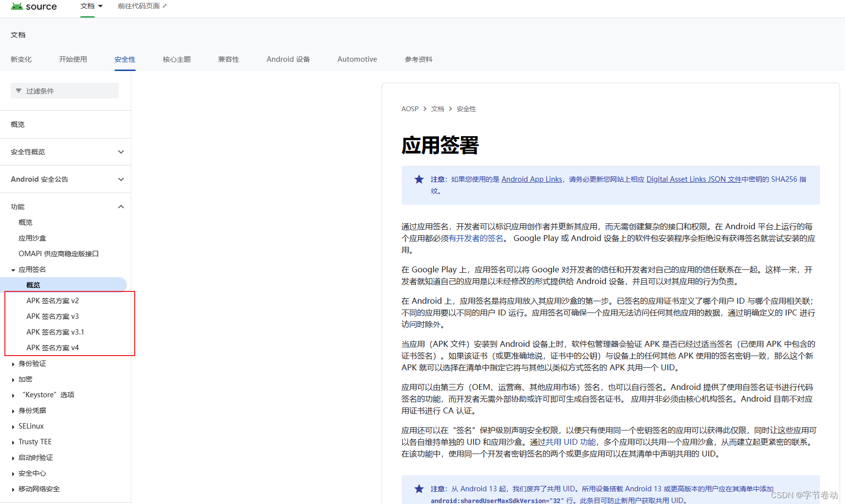Image resolution: width=845 pixels, height=504 pixels.
Task: Open 概览 under the 功能 section
Action: [x=25, y=222]
